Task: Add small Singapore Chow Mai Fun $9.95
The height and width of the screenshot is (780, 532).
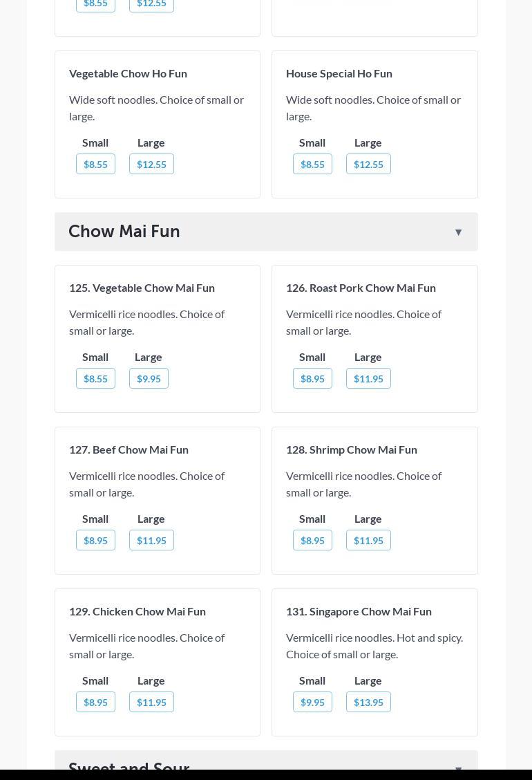Action: coord(312,703)
